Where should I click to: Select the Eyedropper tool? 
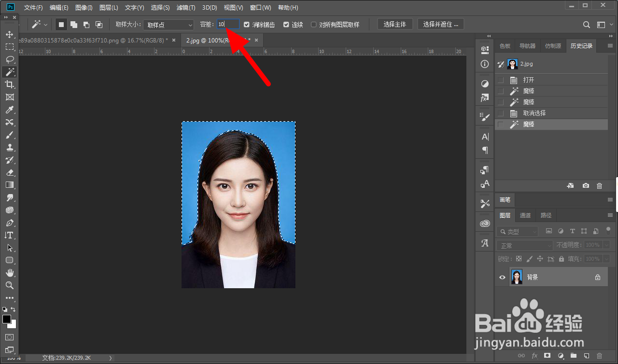9,110
